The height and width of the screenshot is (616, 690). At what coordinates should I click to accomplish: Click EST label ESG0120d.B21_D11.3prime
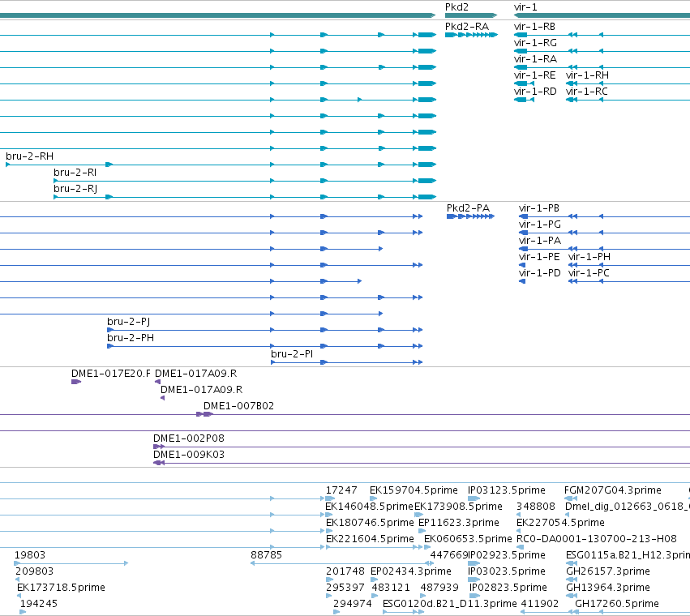point(450,605)
